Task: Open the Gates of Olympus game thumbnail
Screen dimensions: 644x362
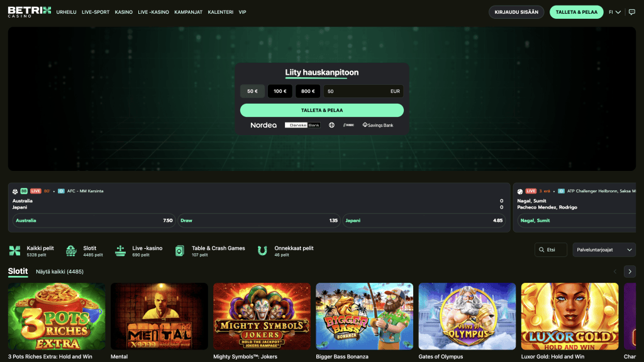Action: 467,316
